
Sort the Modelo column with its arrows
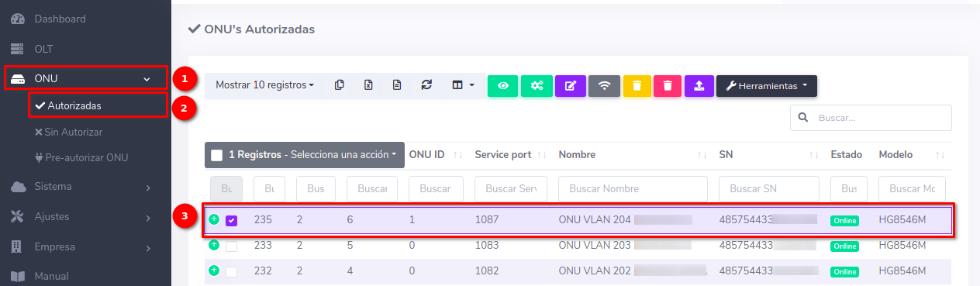[940, 155]
